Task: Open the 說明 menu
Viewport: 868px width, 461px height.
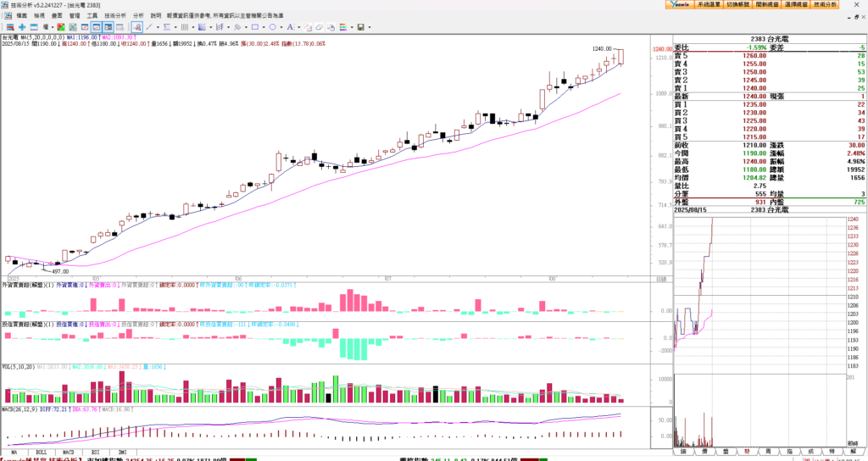Action: (x=156, y=15)
